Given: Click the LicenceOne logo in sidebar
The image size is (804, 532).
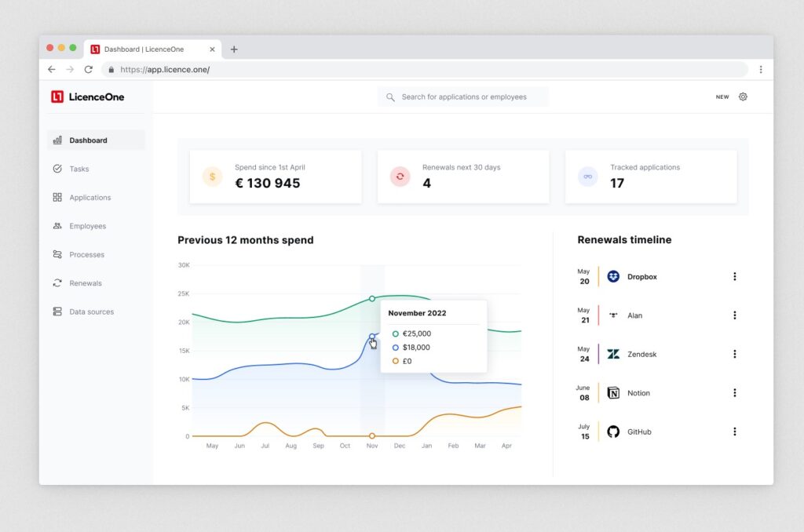Looking at the screenshot, I should [88, 97].
